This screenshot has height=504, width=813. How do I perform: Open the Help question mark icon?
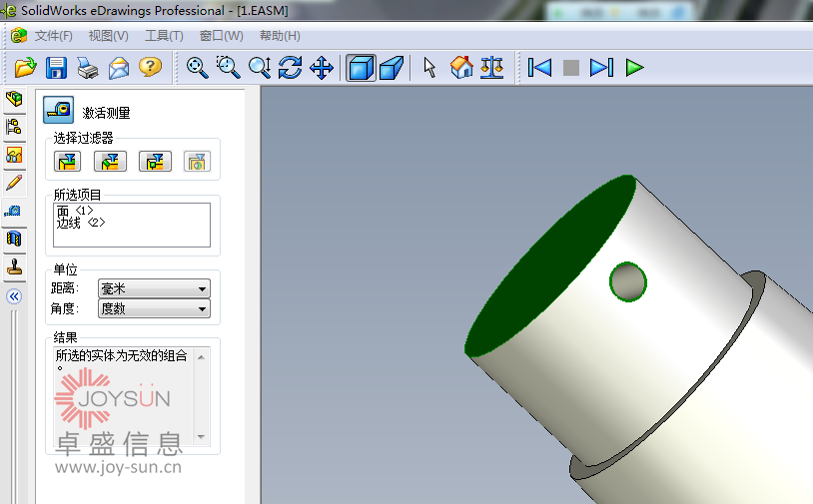(150, 67)
